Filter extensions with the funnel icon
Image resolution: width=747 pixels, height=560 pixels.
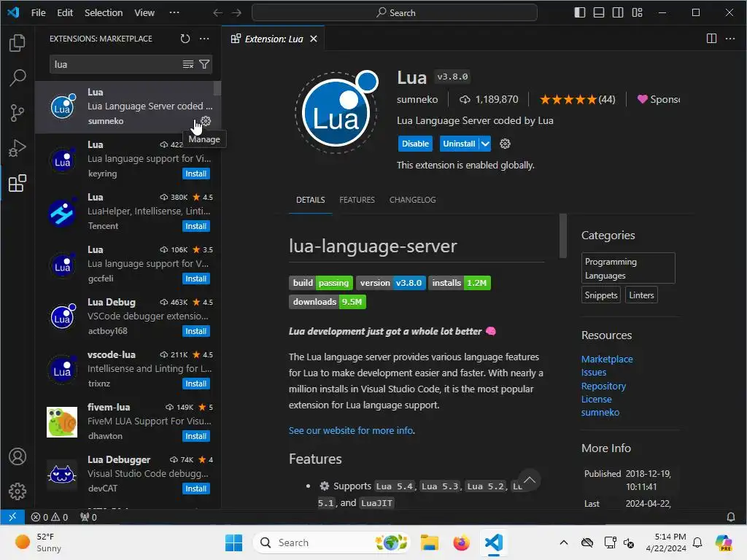pyautogui.click(x=204, y=64)
